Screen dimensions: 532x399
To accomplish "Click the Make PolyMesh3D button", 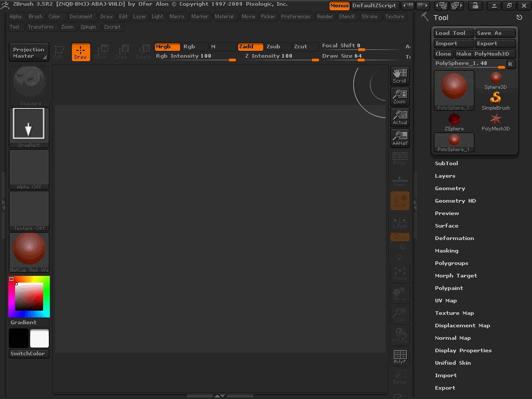I will click(485, 54).
